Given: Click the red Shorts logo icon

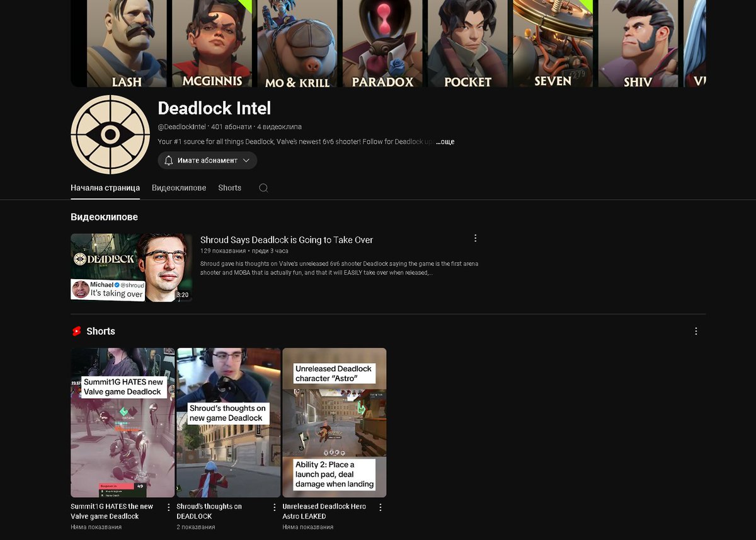Looking at the screenshot, I should coord(76,331).
